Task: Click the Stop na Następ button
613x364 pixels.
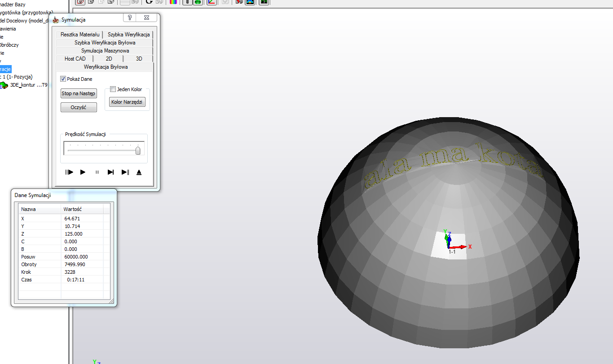Action: pos(79,93)
